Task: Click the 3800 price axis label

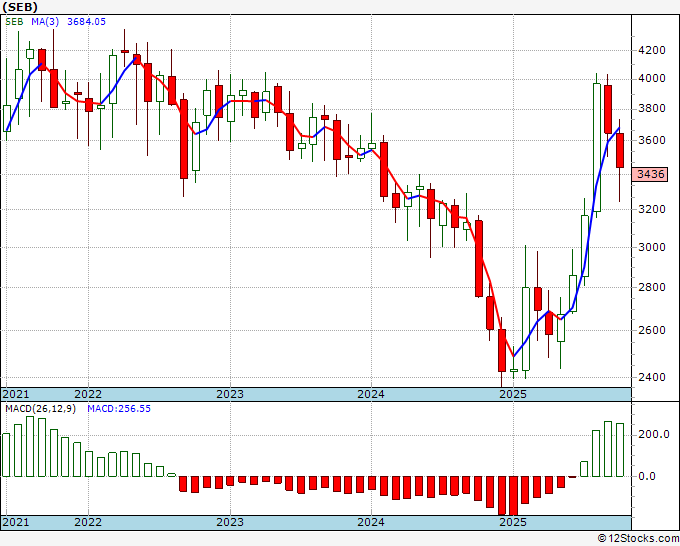Action: 652,108
